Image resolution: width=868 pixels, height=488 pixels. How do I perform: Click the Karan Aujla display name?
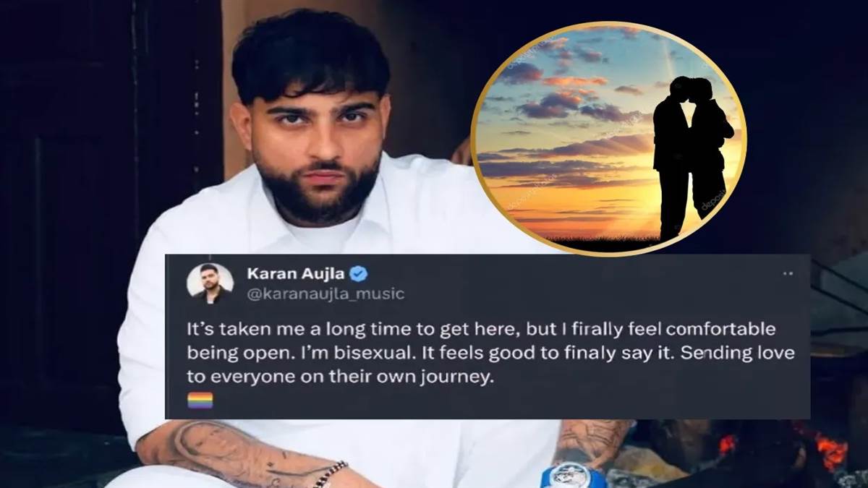pos(297,273)
